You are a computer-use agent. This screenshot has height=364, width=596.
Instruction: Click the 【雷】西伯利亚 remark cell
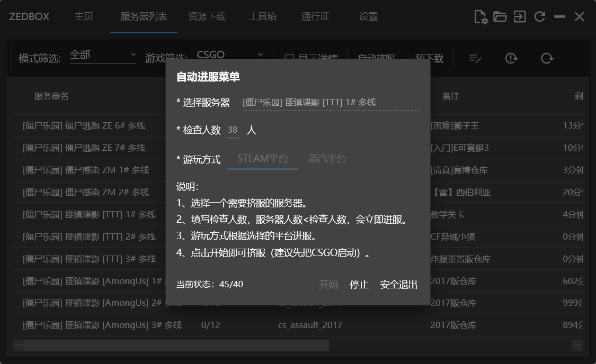461,192
